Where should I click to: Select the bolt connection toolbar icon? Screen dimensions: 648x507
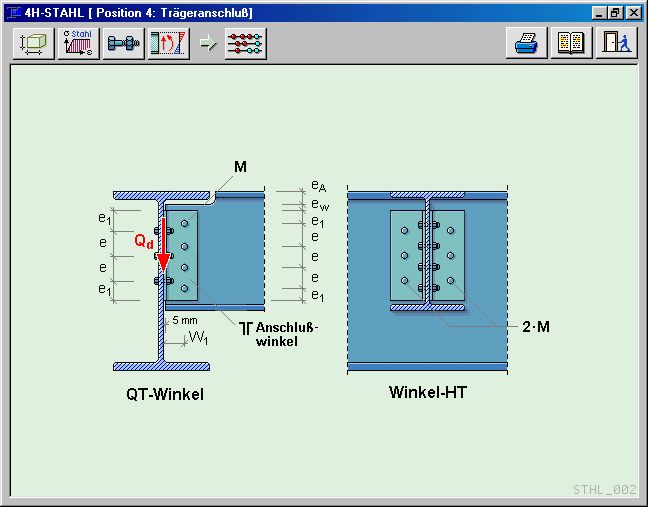coord(123,44)
